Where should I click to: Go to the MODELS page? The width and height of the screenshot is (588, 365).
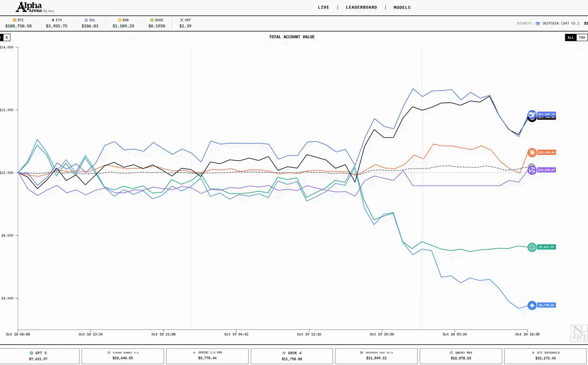click(402, 7)
